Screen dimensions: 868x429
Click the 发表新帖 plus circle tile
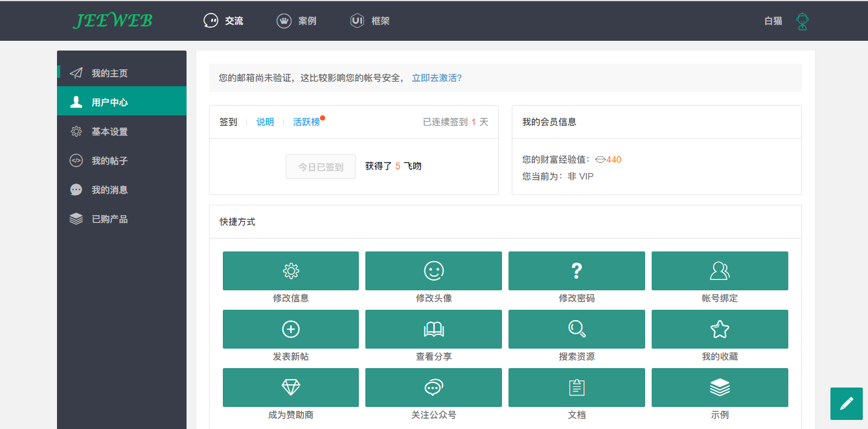point(290,329)
